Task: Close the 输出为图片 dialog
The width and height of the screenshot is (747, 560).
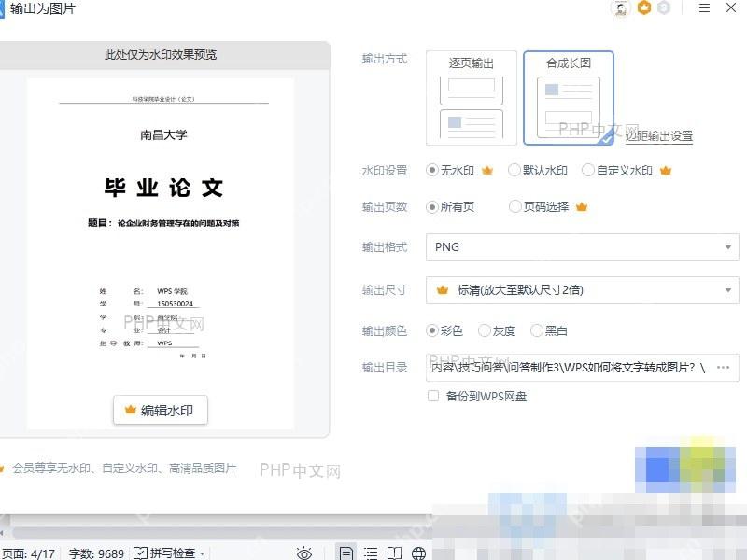Action: pyautogui.click(x=731, y=7)
